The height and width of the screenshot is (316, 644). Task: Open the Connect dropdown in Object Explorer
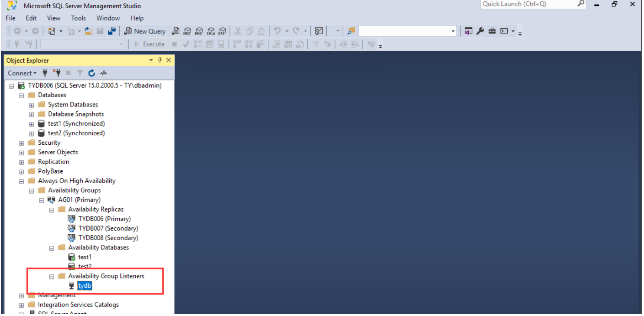pyautogui.click(x=22, y=73)
